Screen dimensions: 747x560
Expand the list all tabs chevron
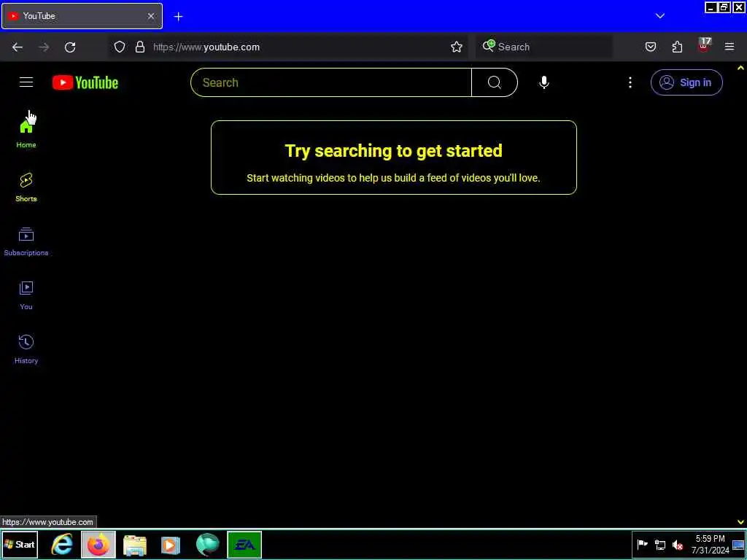(659, 16)
